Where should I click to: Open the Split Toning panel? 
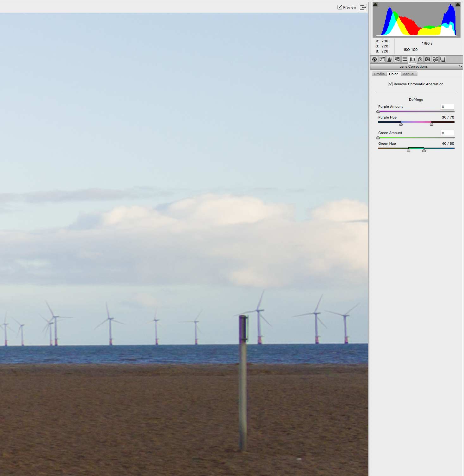(405, 59)
